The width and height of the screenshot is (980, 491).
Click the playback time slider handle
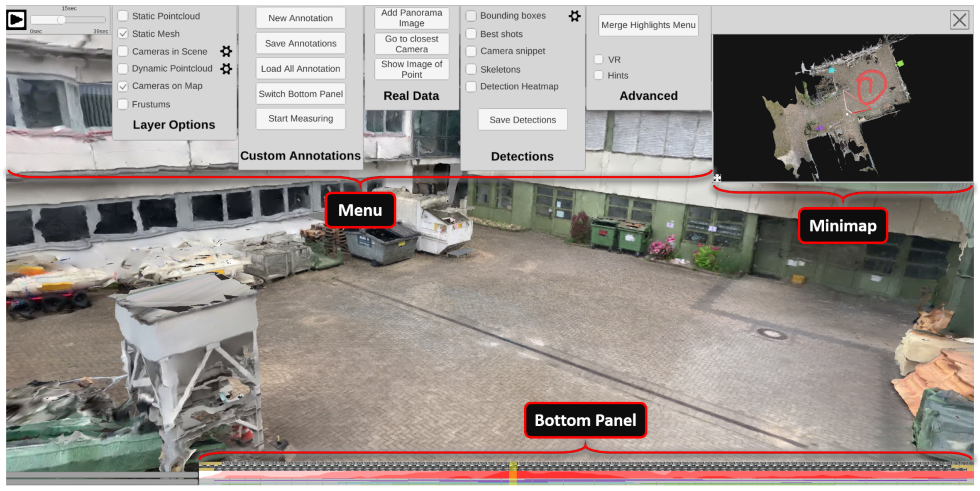pyautogui.click(x=61, y=20)
